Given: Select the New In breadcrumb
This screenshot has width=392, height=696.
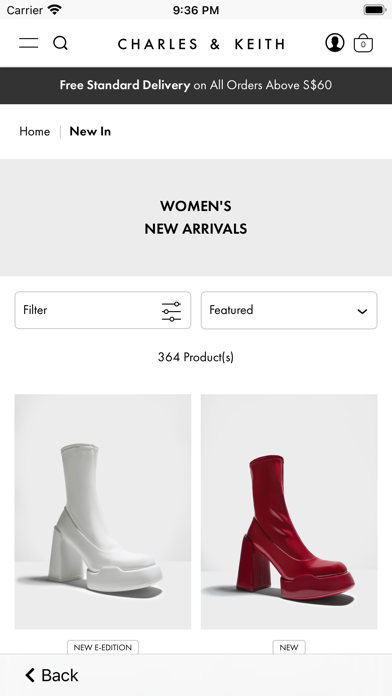Looking at the screenshot, I should point(90,131).
